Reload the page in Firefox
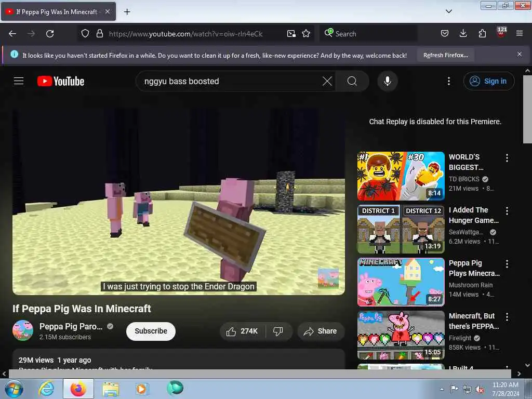The height and width of the screenshot is (399, 532). 50,34
